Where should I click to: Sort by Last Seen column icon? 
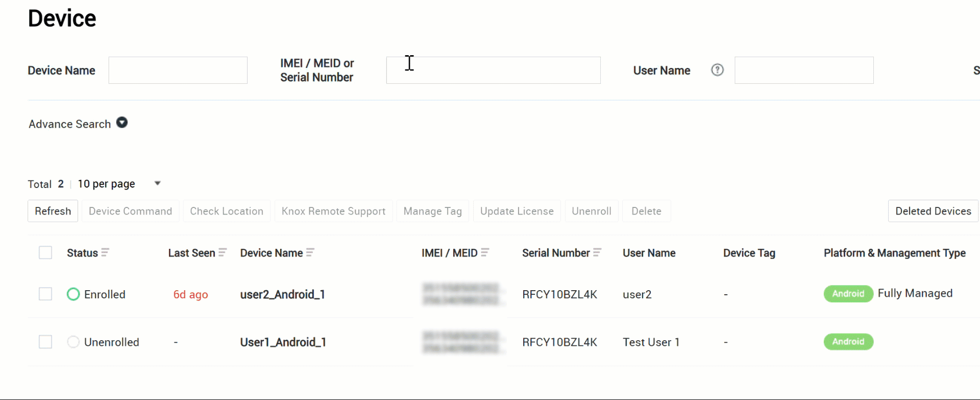click(223, 252)
